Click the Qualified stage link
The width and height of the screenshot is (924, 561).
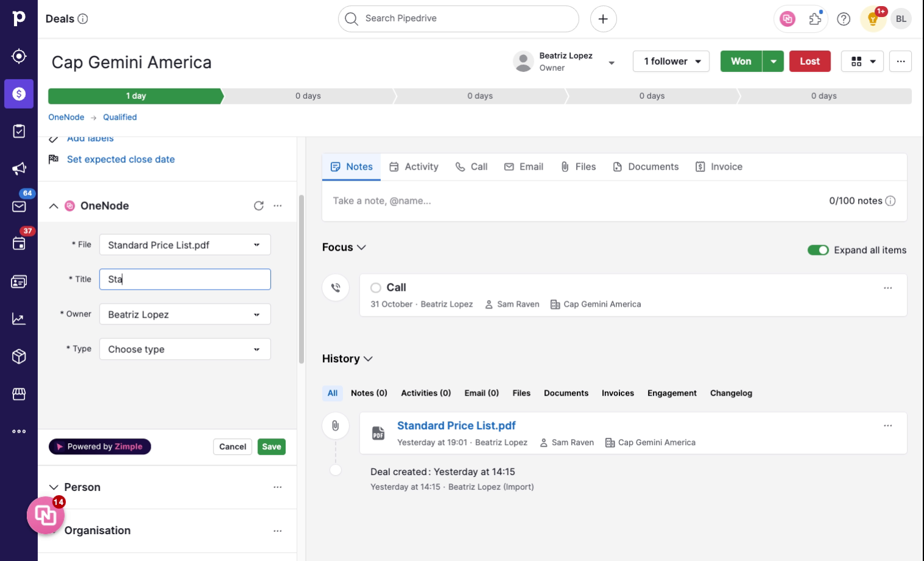tap(120, 117)
